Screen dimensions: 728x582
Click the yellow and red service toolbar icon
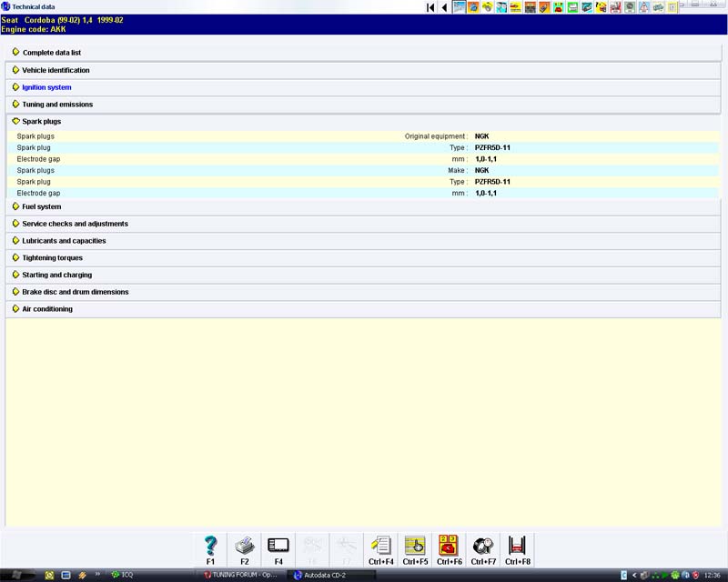(516, 7)
